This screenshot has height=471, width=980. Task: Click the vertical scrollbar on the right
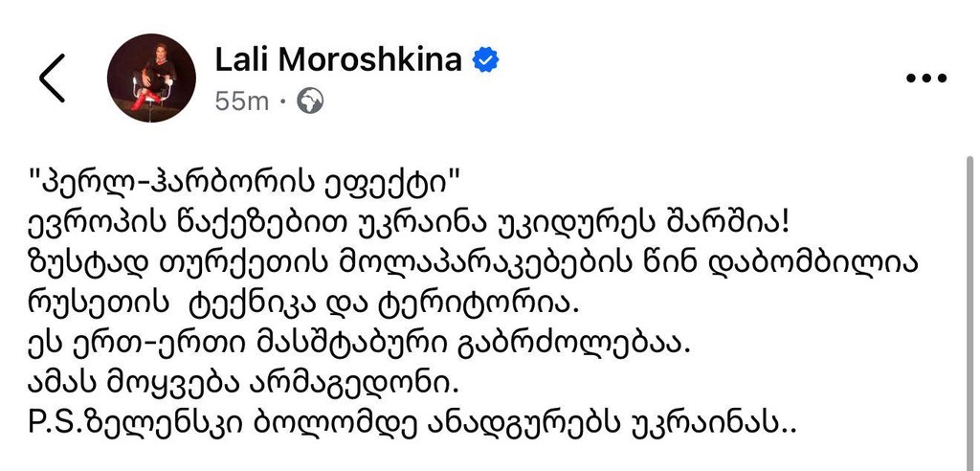pyautogui.click(x=969, y=287)
